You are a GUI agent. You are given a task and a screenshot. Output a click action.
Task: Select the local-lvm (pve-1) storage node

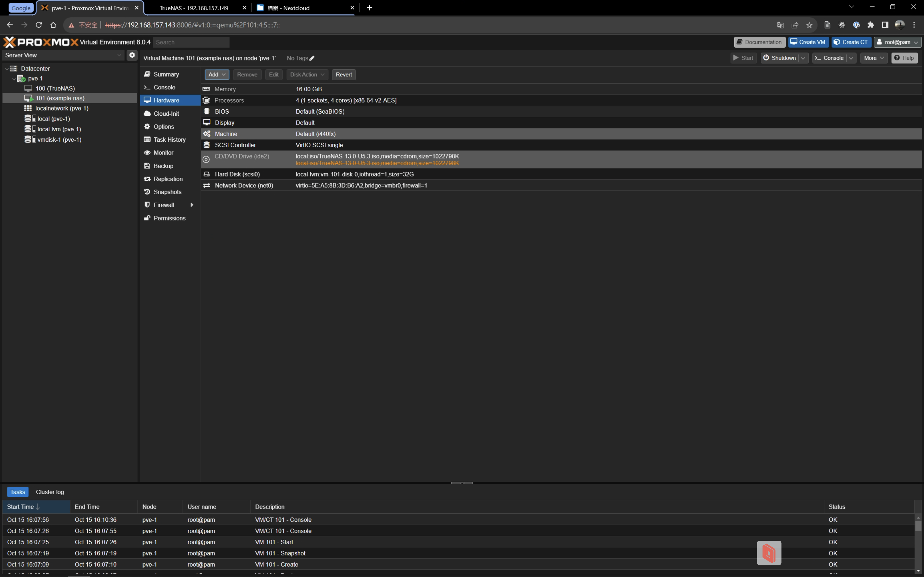pyautogui.click(x=59, y=129)
